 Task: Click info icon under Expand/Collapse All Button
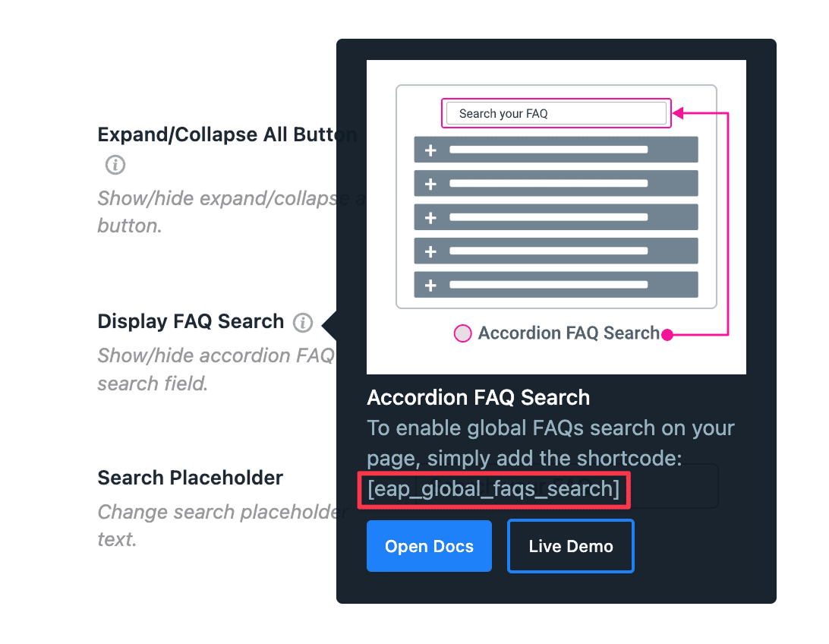click(x=115, y=164)
